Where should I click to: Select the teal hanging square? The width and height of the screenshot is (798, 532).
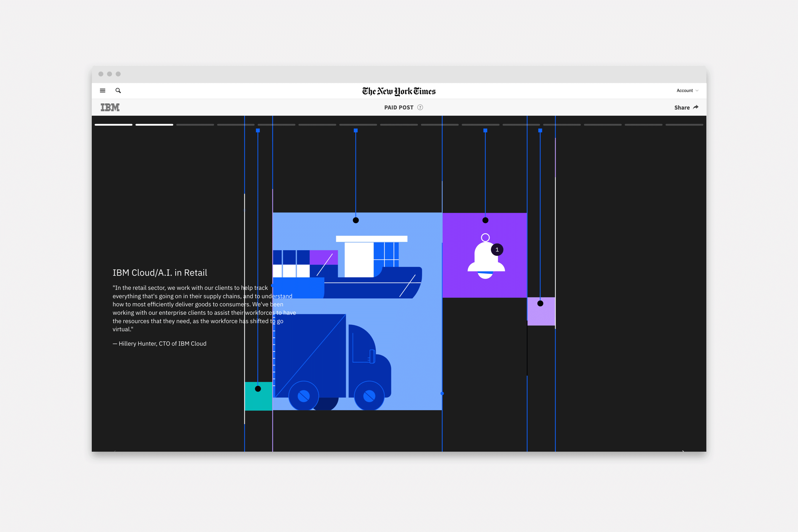[x=259, y=396]
